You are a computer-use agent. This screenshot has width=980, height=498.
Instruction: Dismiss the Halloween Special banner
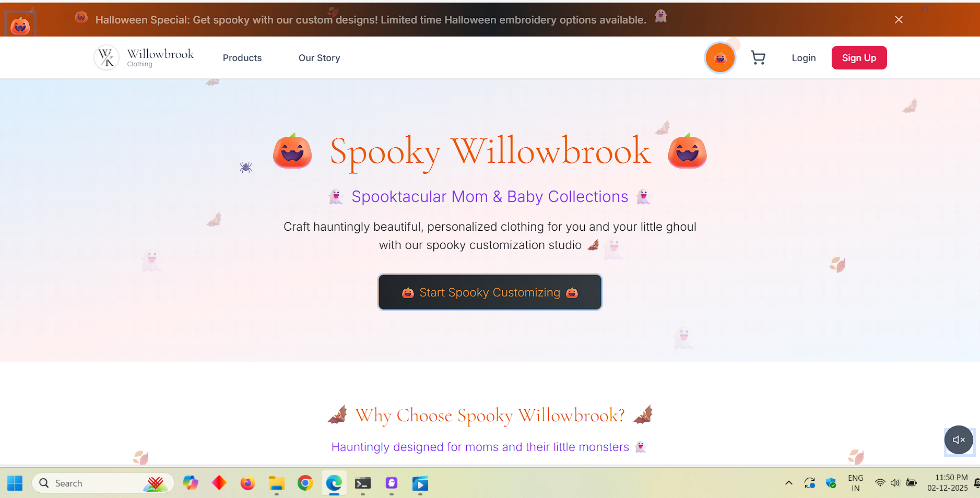[x=899, y=20]
